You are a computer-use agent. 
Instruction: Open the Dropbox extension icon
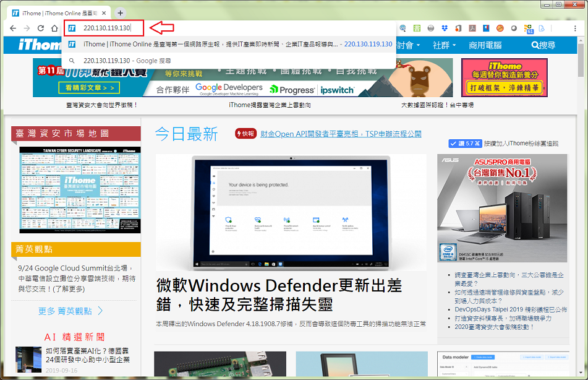coord(445,28)
